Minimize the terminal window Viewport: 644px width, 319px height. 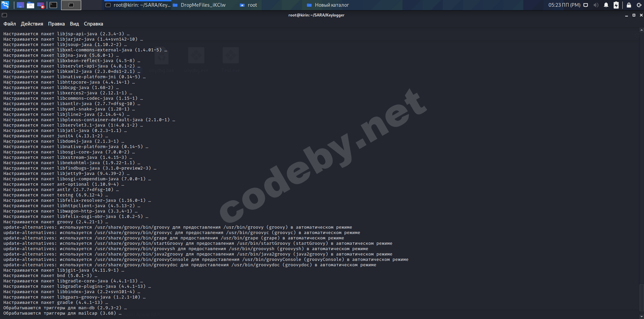pos(626,15)
